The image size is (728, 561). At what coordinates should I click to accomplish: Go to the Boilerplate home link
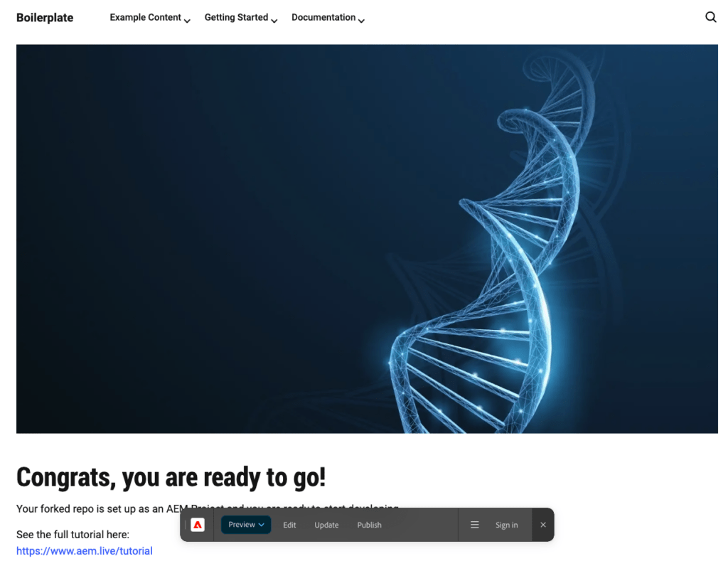45,18
